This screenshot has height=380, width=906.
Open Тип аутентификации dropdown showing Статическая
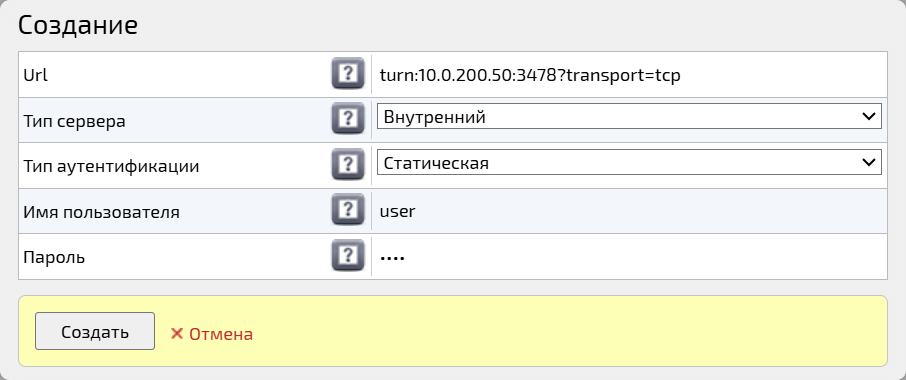[629, 162]
